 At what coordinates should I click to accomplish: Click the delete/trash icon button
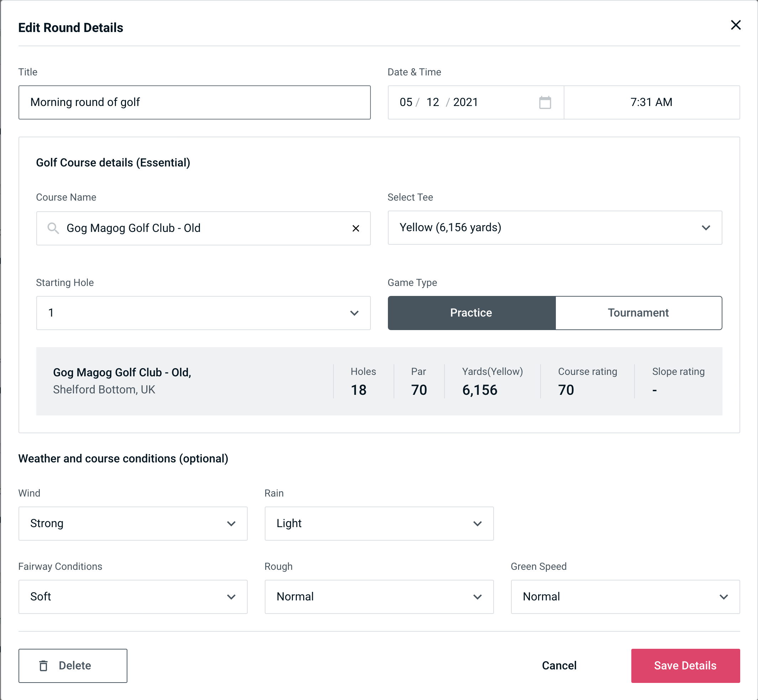point(45,666)
